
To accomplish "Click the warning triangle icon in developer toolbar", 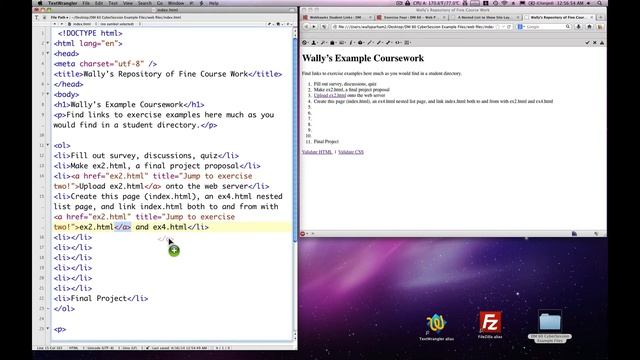I will point(602,42).
